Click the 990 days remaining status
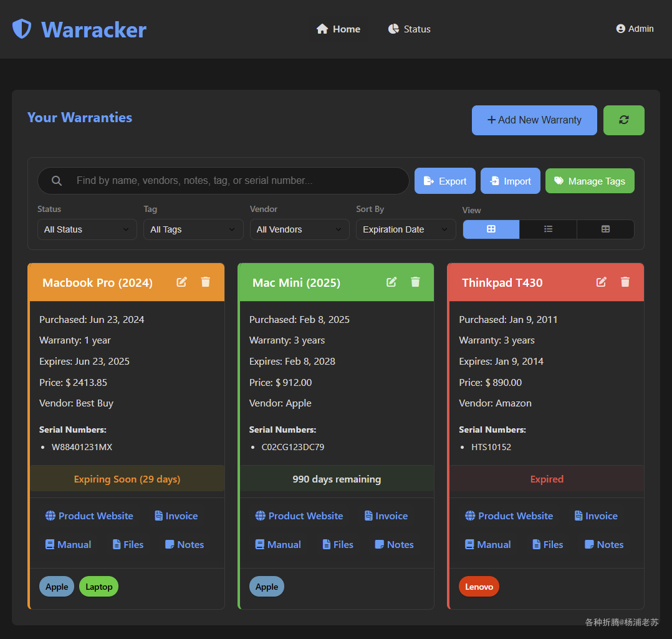The image size is (672, 639). pyautogui.click(x=337, y=479)
